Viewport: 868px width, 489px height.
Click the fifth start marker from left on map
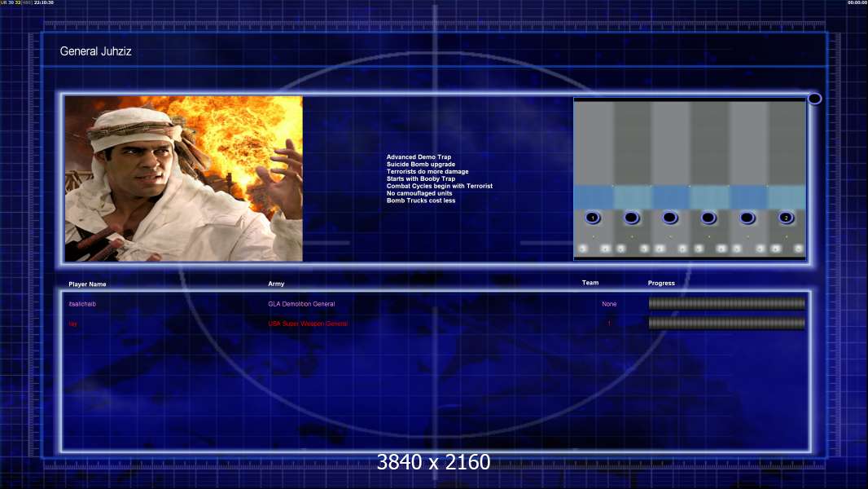pos(747,218)
